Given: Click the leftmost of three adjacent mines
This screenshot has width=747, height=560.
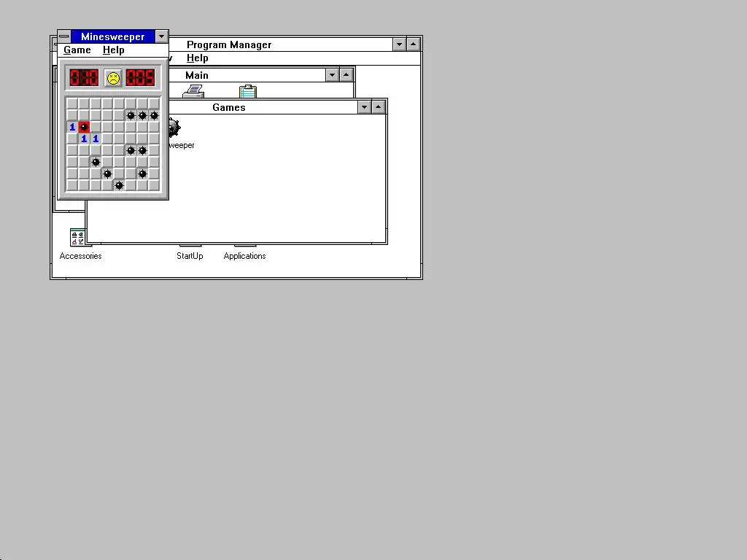Looking at the screenshot, I should (x=131, y=115).
